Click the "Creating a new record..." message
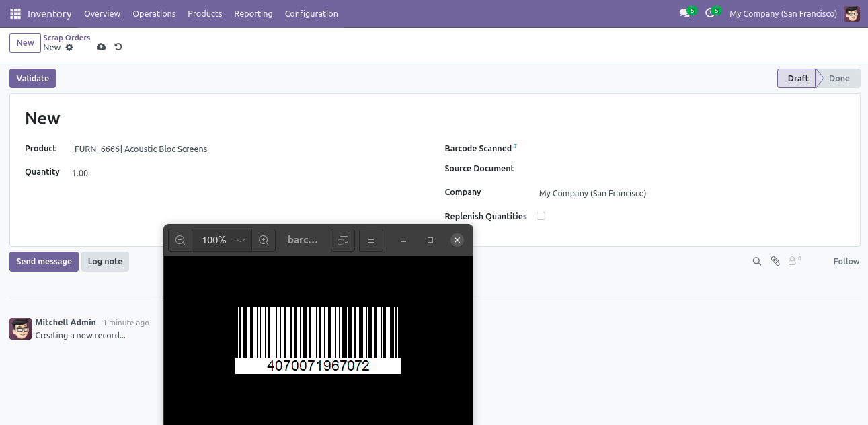Viewport: 868px width, 425px height. point(80,335)
